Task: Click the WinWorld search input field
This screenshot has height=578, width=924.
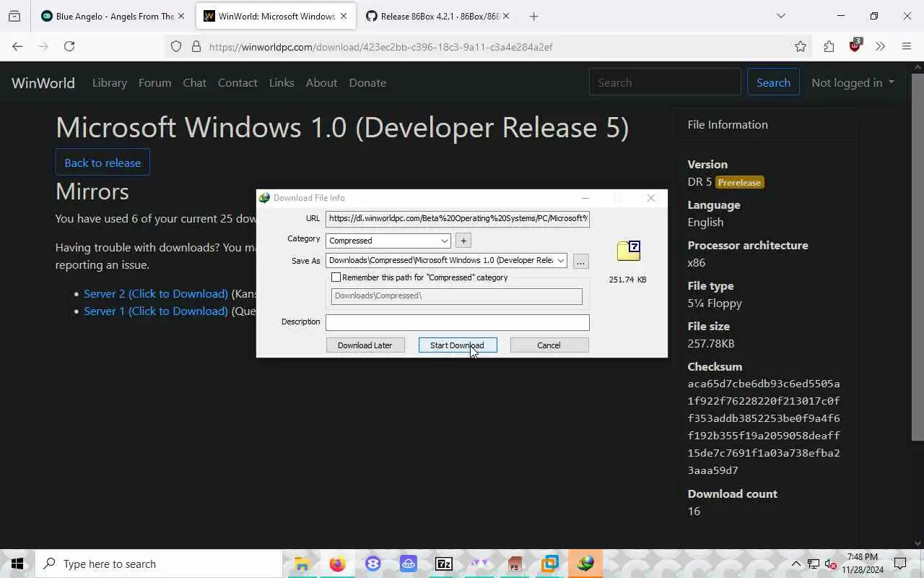Action: click(665, 82)
